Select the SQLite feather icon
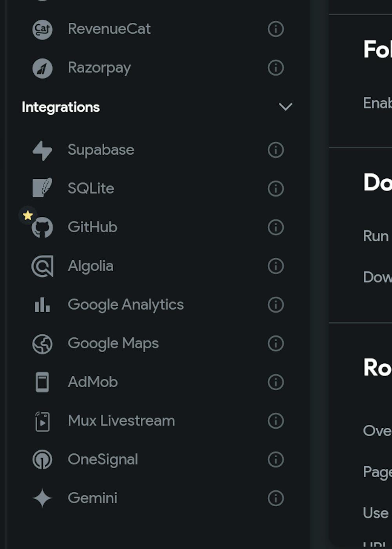 (42, 188)
